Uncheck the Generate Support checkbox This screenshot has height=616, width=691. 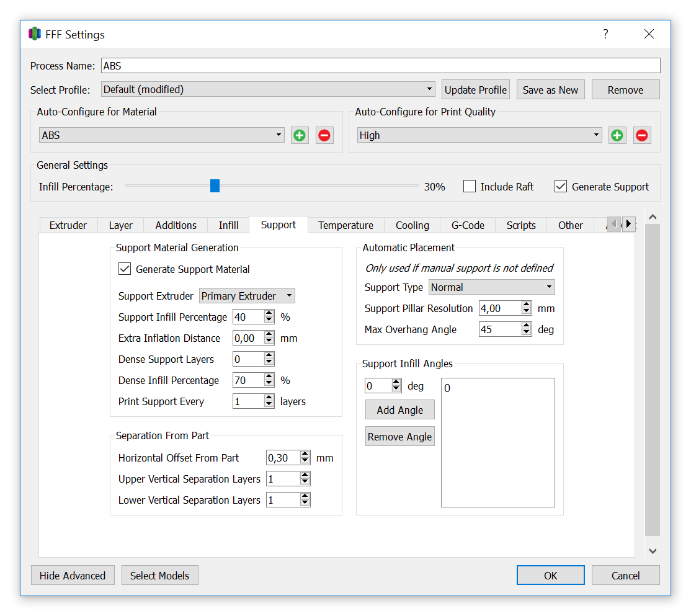(561, 186)
